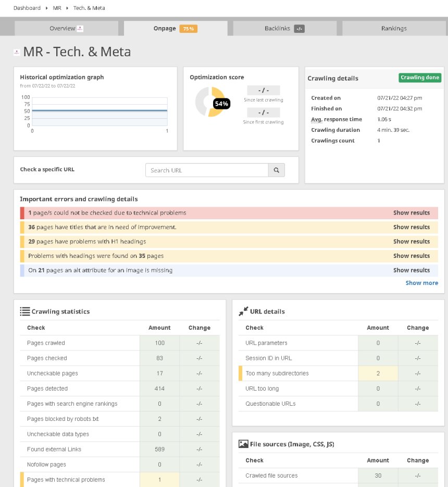Open the Rankings tab
Image resolution: width=448 pixels, height=487 pixels.
click(393, 29)
